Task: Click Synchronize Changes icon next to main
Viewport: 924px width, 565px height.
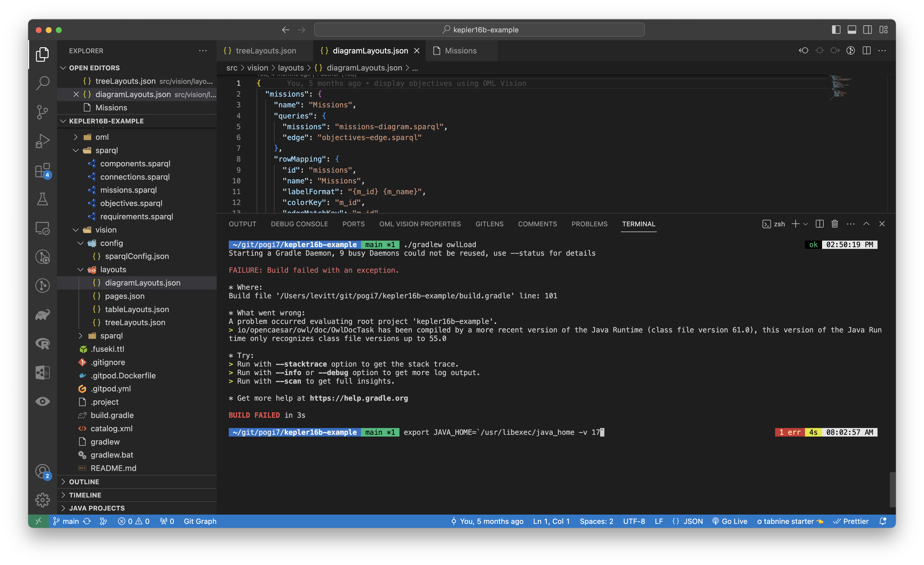Action: point(87,521)
